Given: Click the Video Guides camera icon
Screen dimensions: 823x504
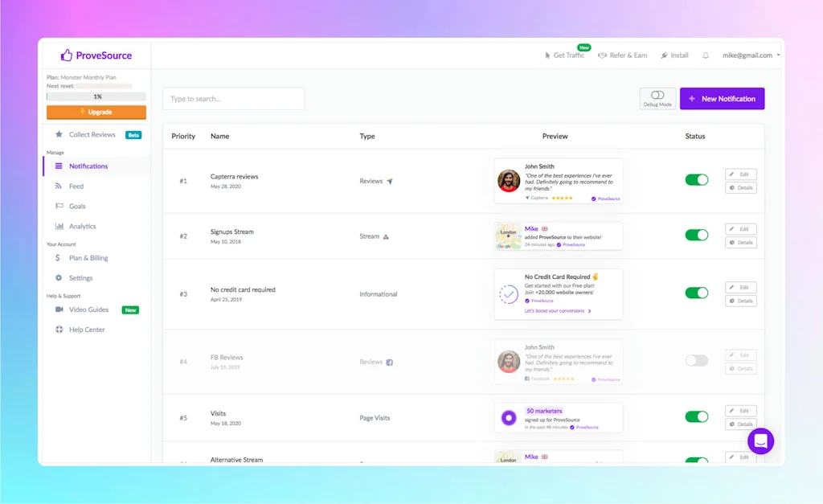Looking at the screenshot, I should (60, 309).
